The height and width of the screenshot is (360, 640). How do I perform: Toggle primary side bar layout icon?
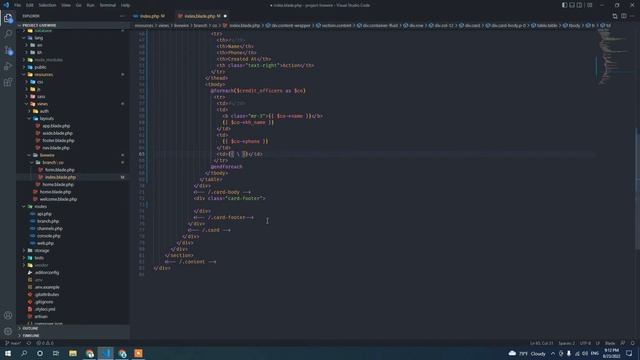point(564,5)
